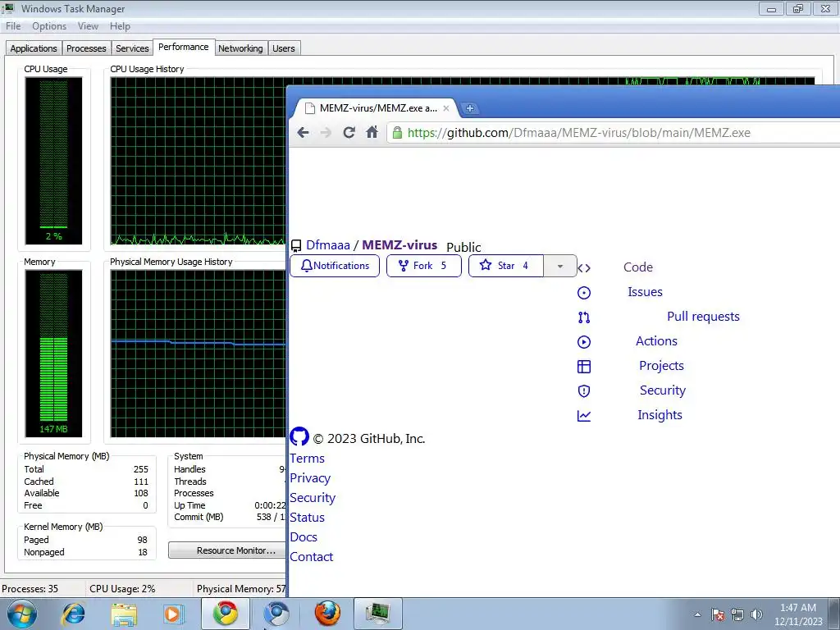Expand the Star button dropdown arrow
Viewport: 840px width, 630px height.
pyautogui.click(x=559, y=267)
